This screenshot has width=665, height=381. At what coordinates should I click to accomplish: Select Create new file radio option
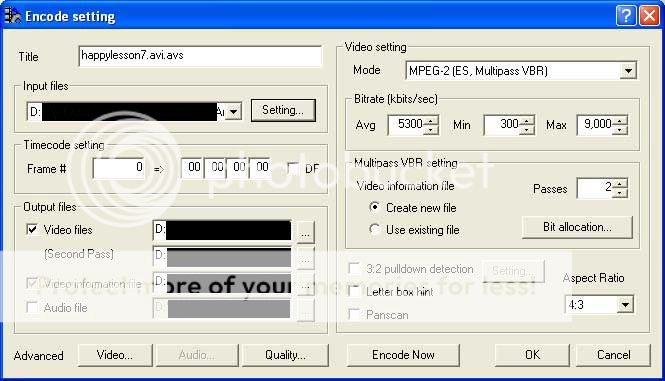(x=374, y=207)
